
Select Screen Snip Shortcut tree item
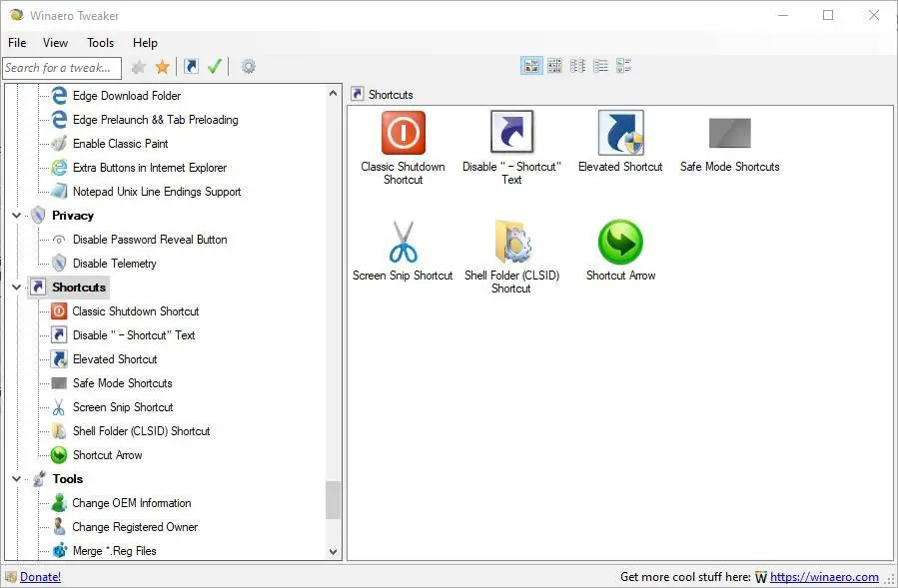(123, 407)
